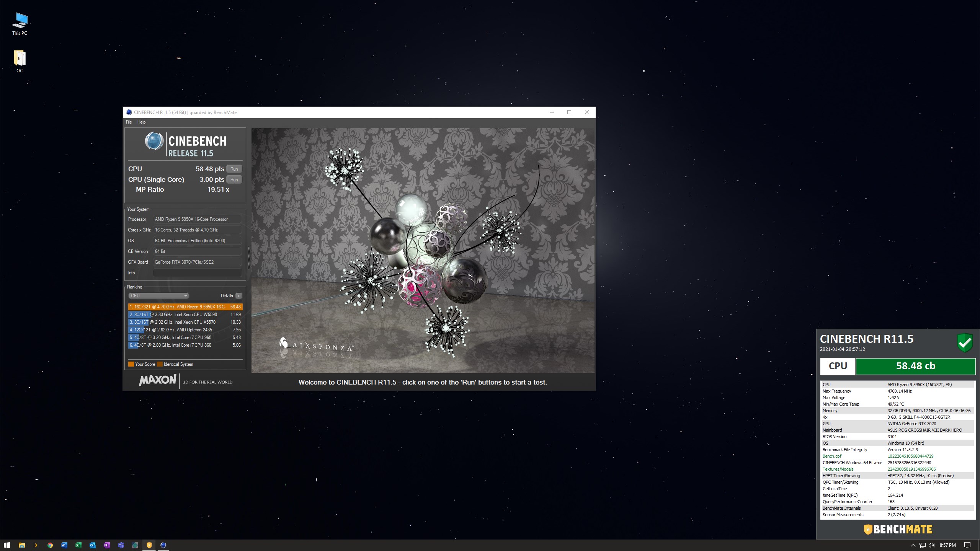Click the GFX Board field GeForce RTX 3070
The height and width of the screenshot is (551, 980).
[x=197, y=262]
